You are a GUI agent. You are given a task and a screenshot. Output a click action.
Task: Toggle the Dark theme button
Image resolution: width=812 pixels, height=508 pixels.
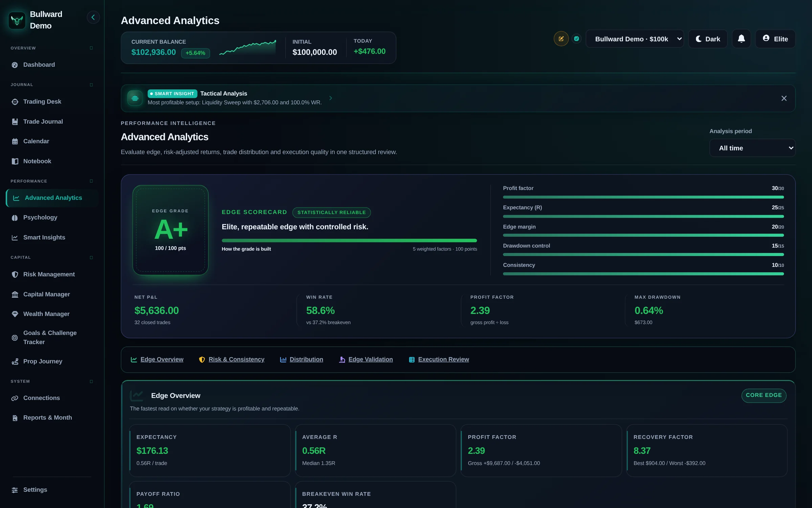coord(708,39)
